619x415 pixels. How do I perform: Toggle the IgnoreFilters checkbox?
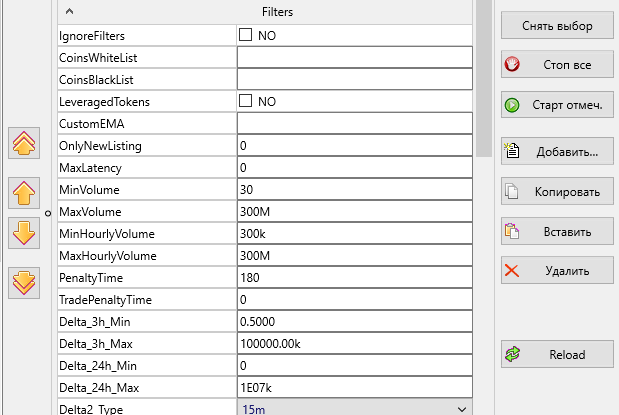246,35
